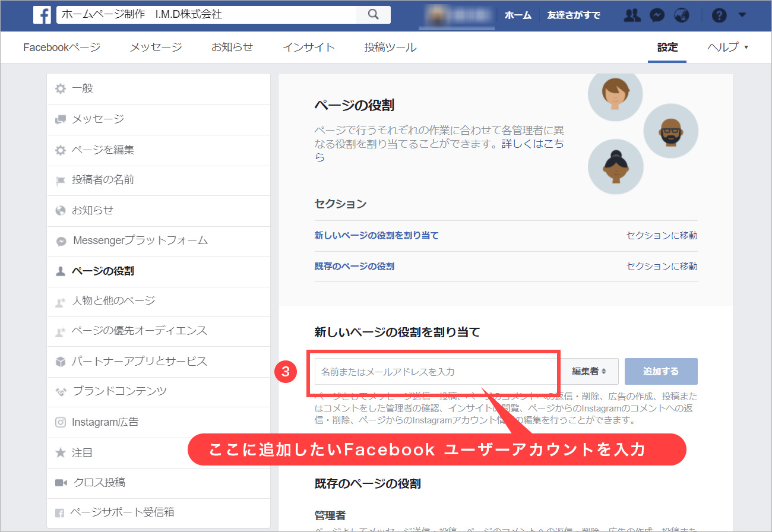Image resolution: width=772 pixels, height=532 pixels.
Task: Click セクションに移動 for 新しいページの役割を割り当て
Action: click(662, 236)
